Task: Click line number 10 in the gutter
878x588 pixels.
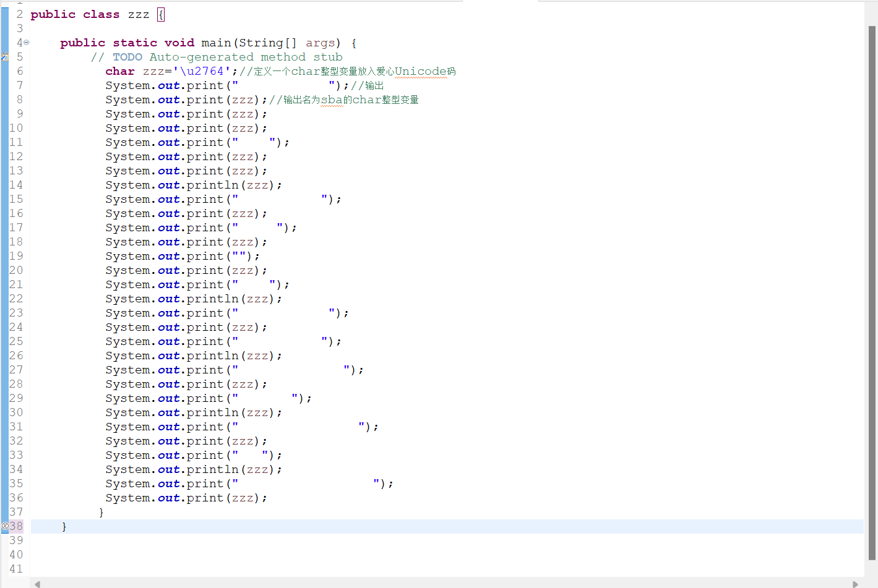Action: tap(16, 128)
